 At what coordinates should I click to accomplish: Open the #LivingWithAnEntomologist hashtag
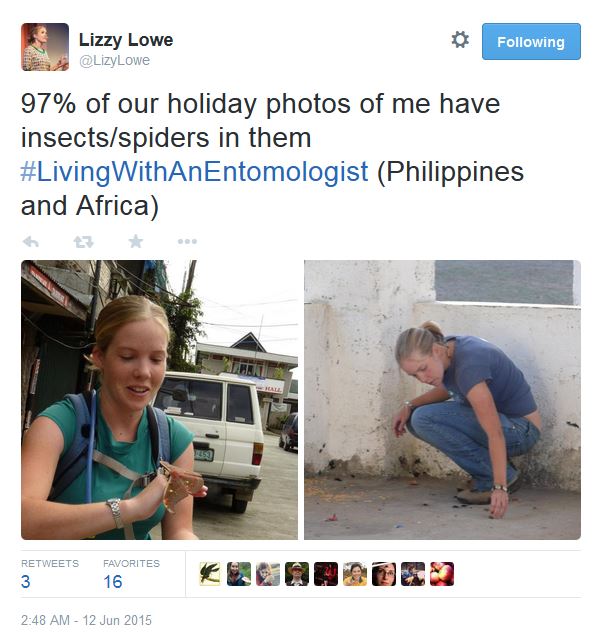[x=194, y=172]
